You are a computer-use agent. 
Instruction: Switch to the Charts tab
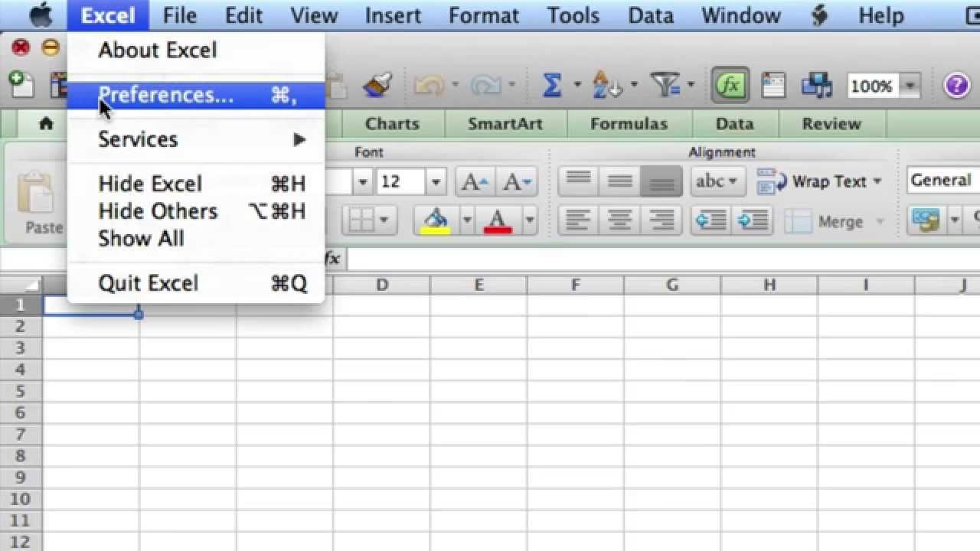392,124
